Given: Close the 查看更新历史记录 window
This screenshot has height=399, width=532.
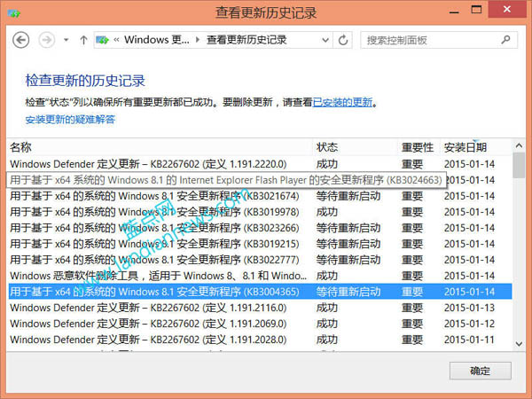Looking at the screenshot, I should point(507,10).
